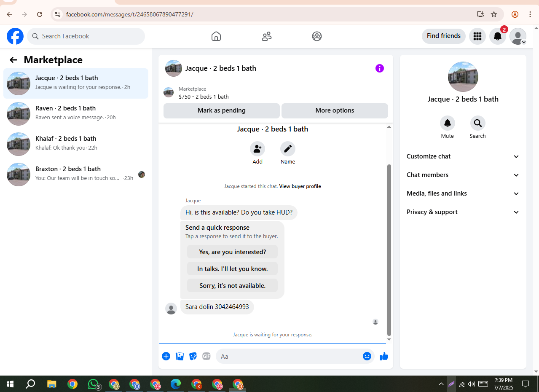
Task: Expand Chat members section
Action: coord(463,175)
